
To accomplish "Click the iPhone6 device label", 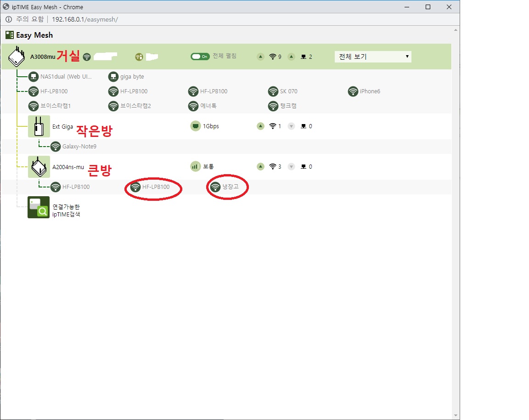I will click(x=370, y=91).
